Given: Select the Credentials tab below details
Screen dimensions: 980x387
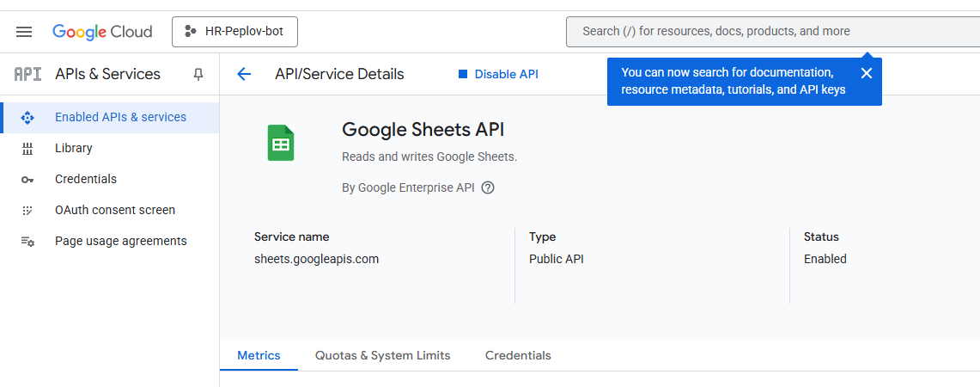Looking at the screenshot, I should (518, 355).
